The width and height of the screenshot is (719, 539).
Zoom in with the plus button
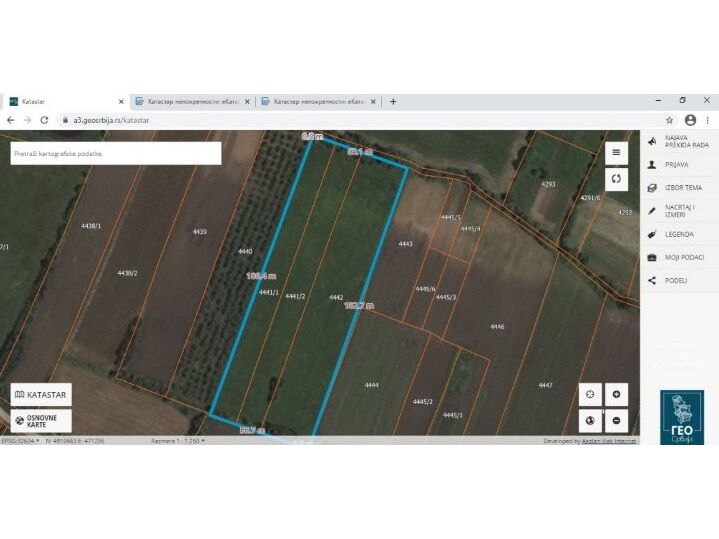[x=616, y=394]
